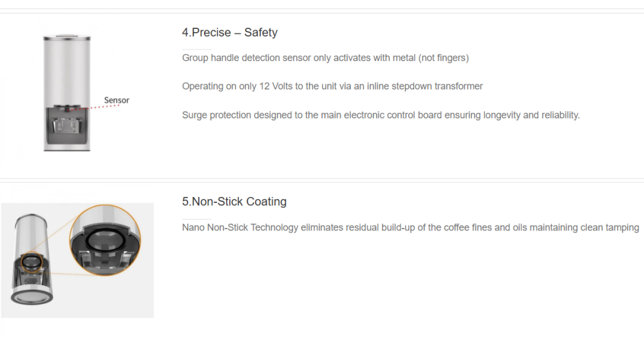Viewport: 644px width, 349px height.
Task: Click the surge protection description line
Action: click(x=381, y=115)
